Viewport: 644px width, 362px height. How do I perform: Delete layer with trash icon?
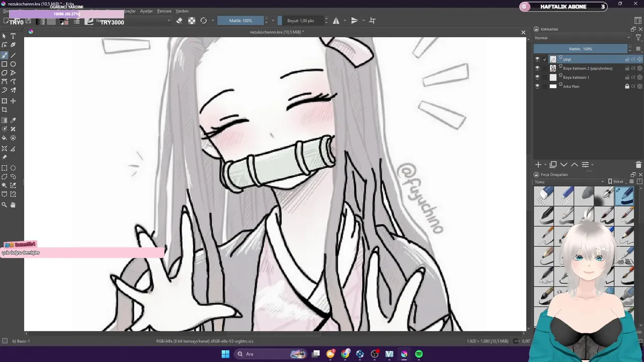[x=638, y=165]
